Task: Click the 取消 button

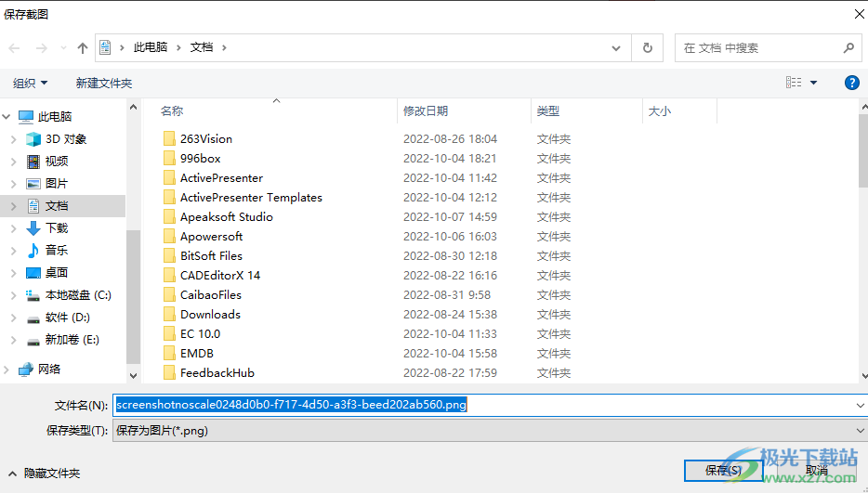Action: click(817, 471)
